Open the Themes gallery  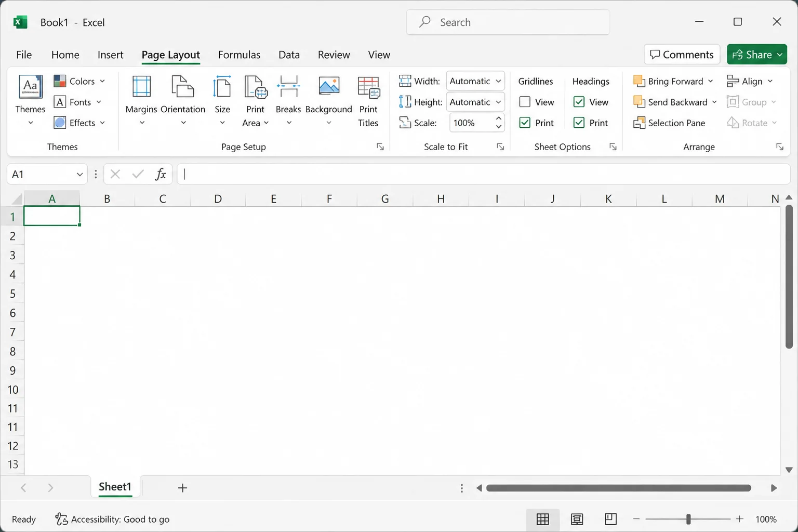[x=30, y=101]
